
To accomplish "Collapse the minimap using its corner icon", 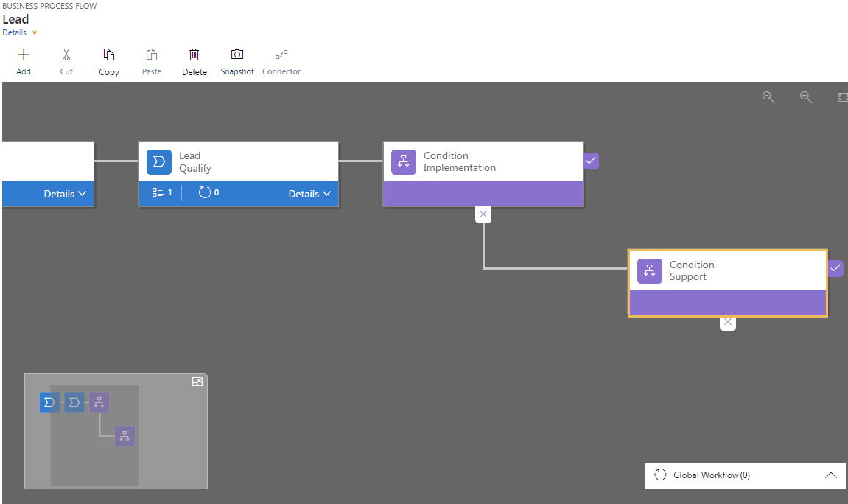I will click(x=197, y=382).
